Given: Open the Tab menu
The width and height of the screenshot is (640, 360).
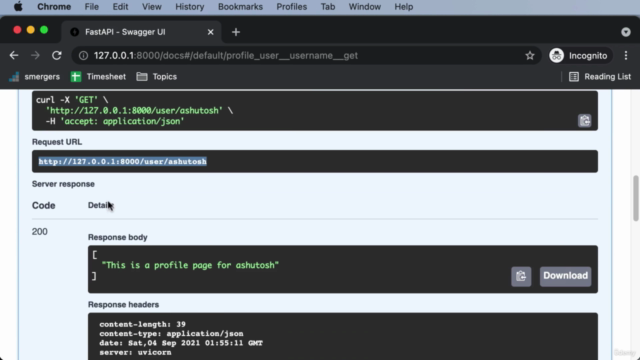Looking at the screenshot, I should [327, 7].
